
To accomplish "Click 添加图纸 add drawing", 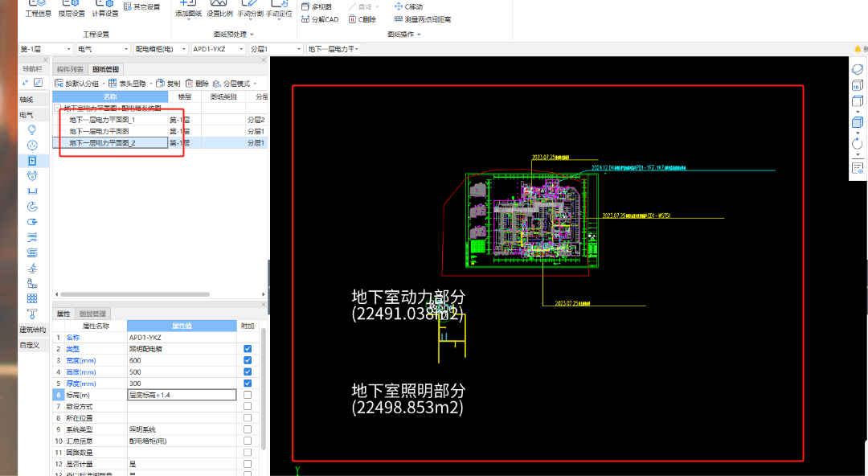I will (188, 9).
